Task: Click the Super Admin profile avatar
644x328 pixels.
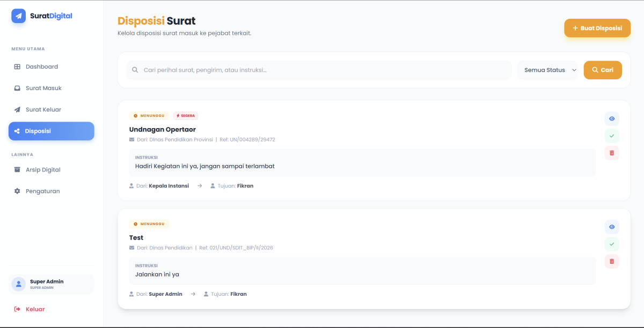Action: pos(19,284)
